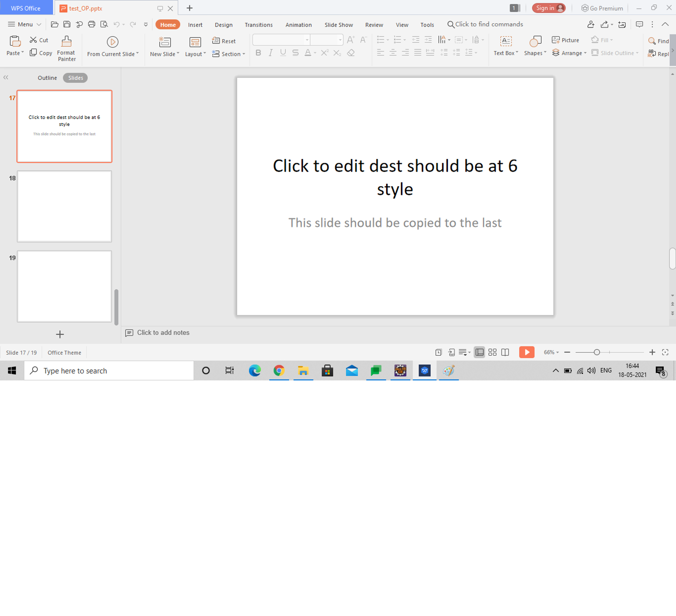Toggle Italic formatting
The image size is (676, 616).
pos(271,53)
